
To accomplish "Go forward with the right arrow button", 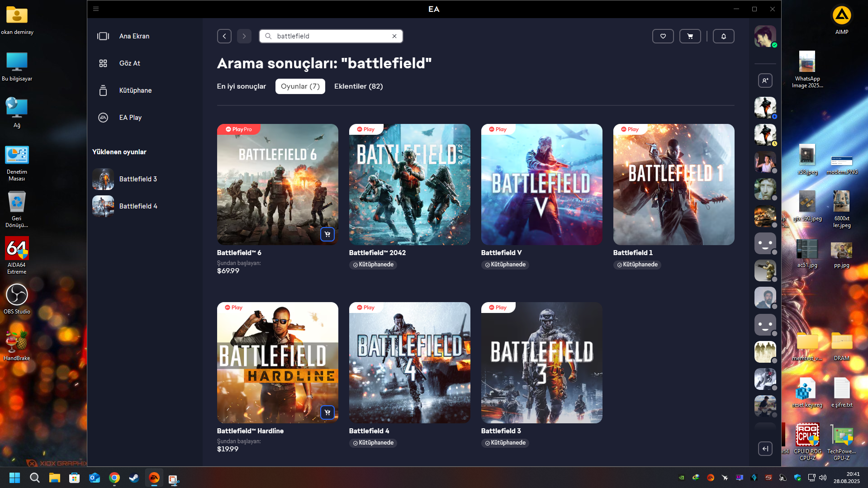I will 244,36.
